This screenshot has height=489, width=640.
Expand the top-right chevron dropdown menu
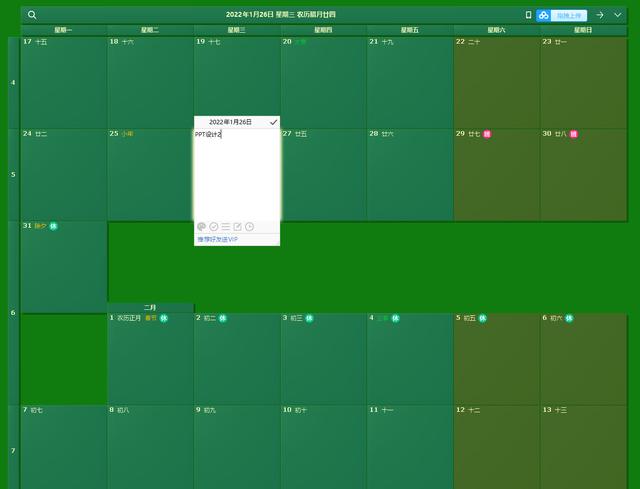[x=617, y=15]
